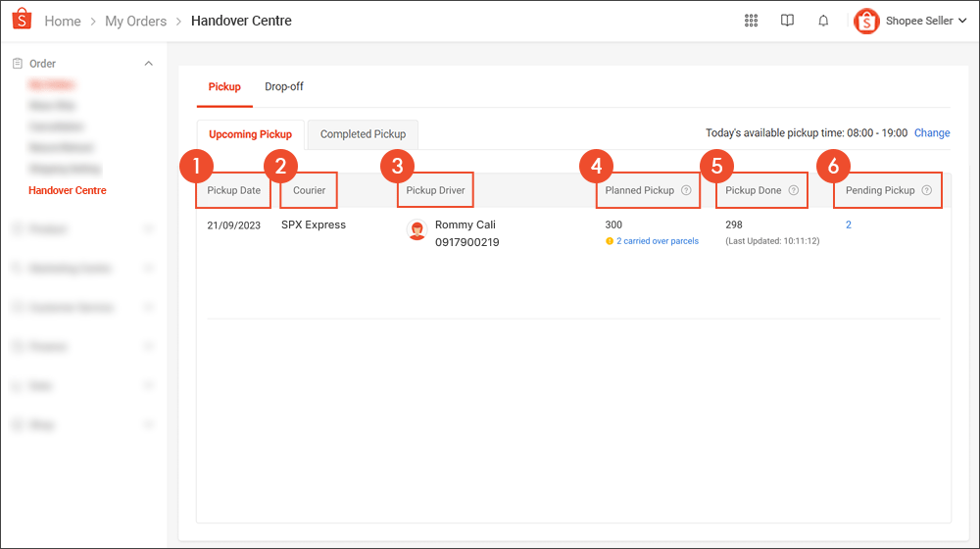Screen dimensions: 980x549
Task: Click the Pickup Date column header
Action: (234, 190)
